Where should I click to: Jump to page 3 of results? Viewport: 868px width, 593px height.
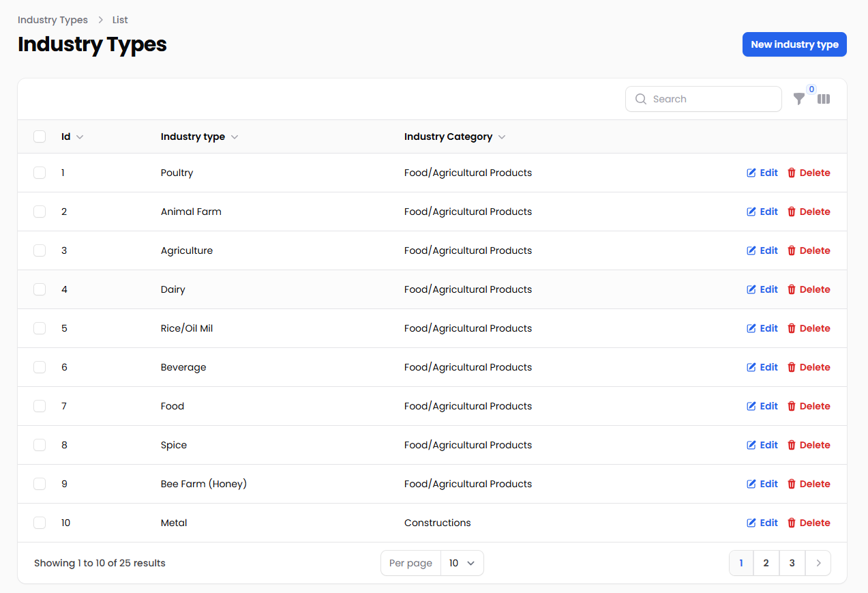pyautogui.click(x=792, y=563)
